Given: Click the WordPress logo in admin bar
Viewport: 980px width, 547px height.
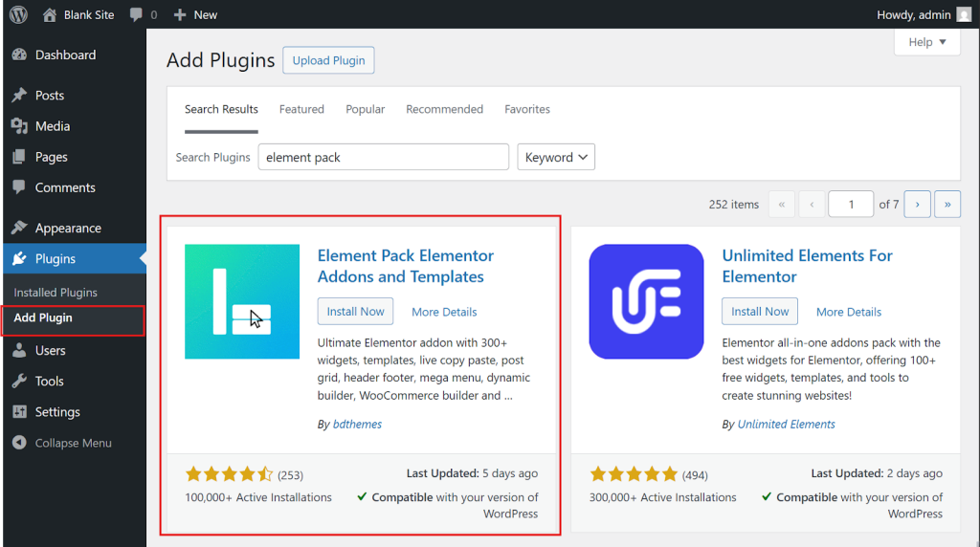Looking at the screenshot, I should [x=19, y=14].
